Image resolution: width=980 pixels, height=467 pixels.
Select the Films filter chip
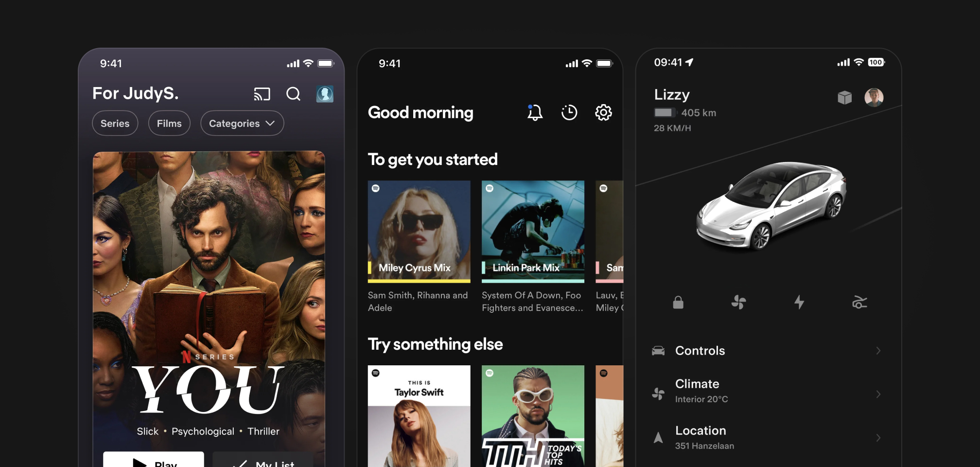tap(169, 124)
